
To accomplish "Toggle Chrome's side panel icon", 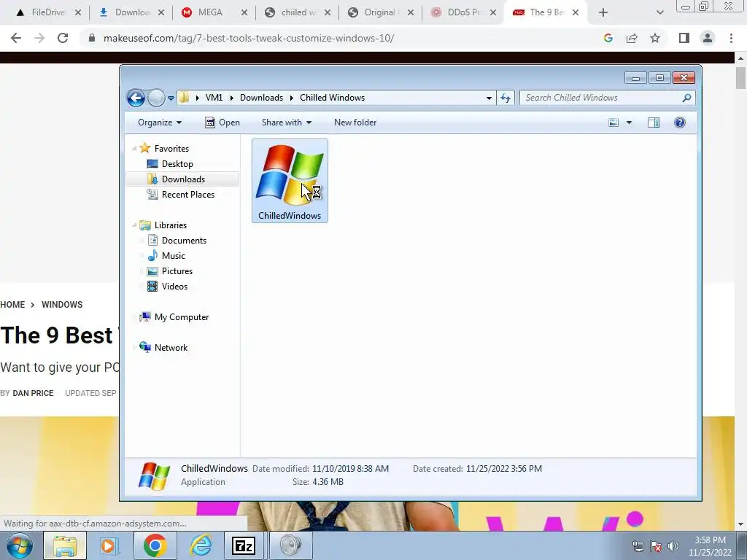I will [x=684, y=38].
